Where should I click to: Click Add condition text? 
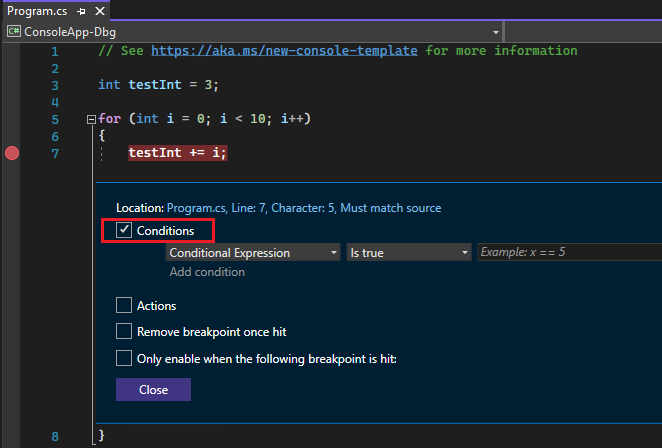pos(207,272)
